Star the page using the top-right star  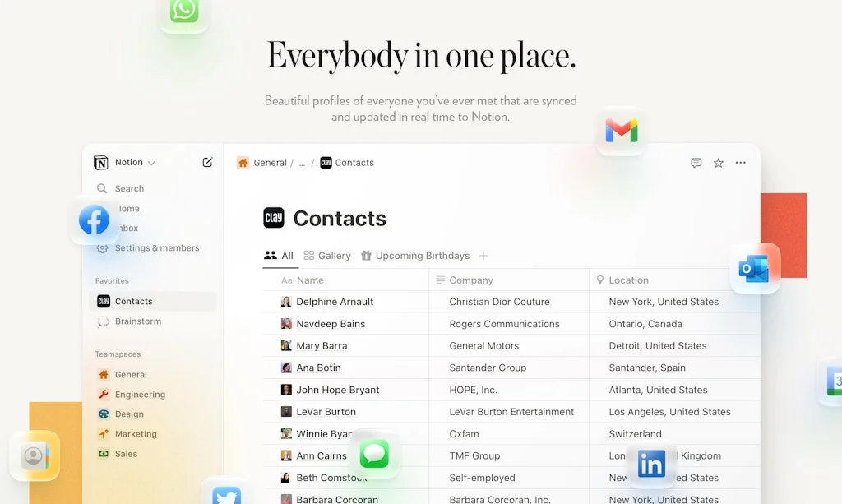coord(717,163)
